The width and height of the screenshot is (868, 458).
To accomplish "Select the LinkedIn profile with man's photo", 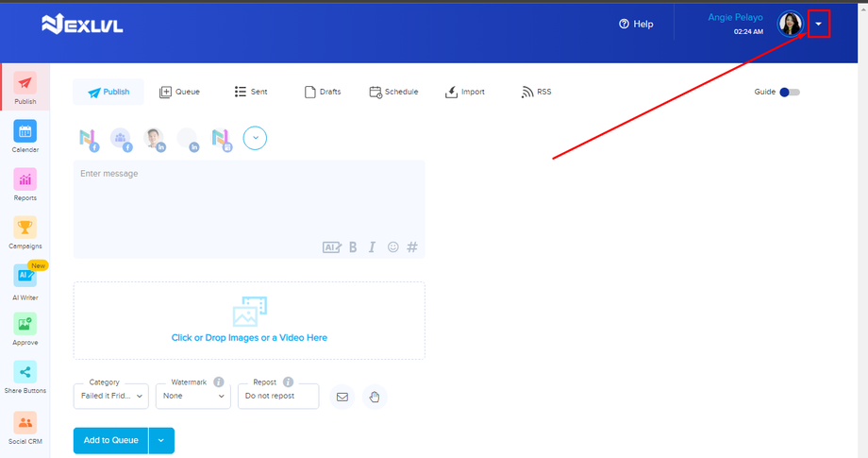I will 155,139.
